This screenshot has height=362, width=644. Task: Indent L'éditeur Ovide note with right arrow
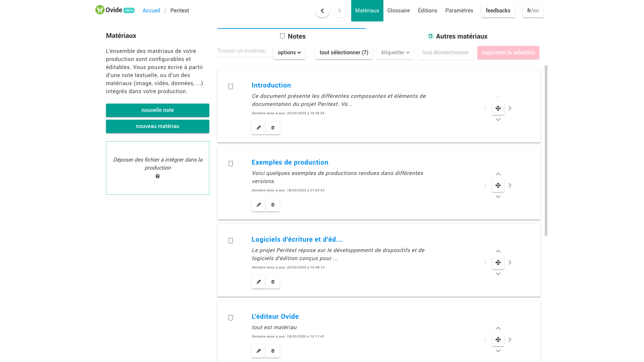click(x=510, y=340)
